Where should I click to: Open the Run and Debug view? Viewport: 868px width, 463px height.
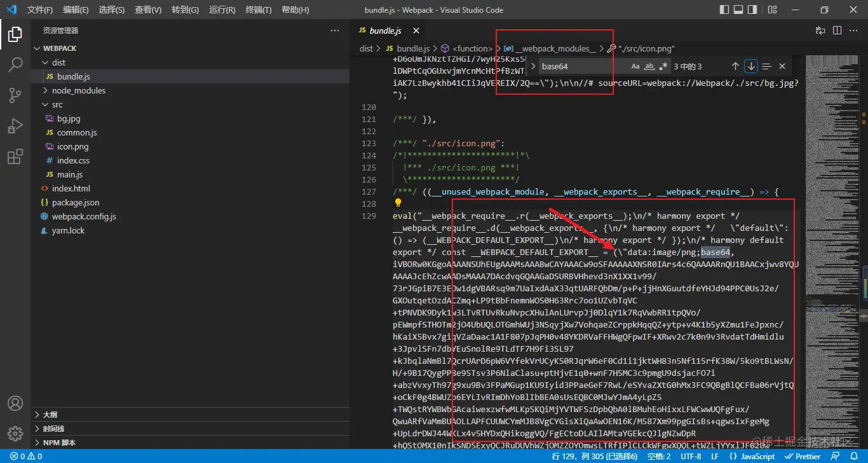[x=15, y=126]
